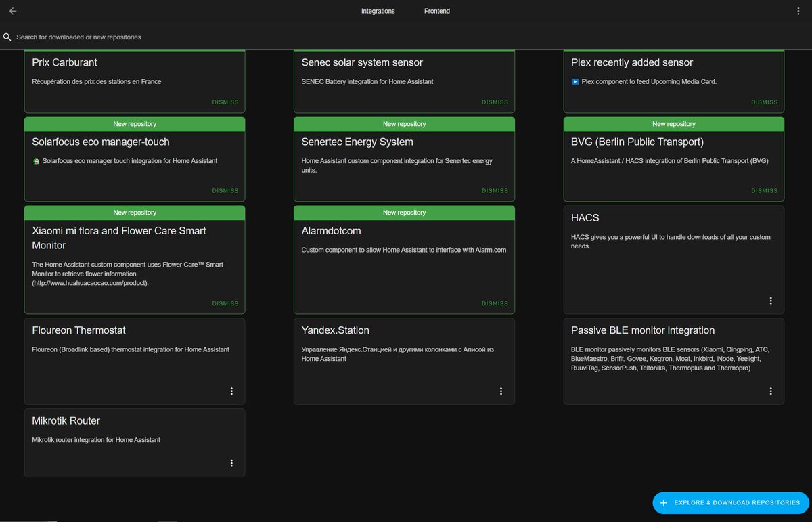Open the Prix Carburant card title
Screen dimensions: 812x522
click(x=65, y=62)
